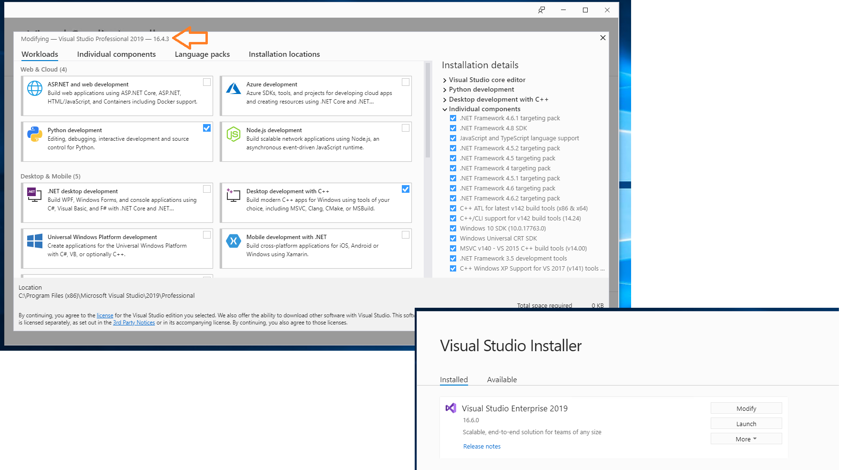This screenshot has height=470, width=868.
Task: Expand Desktop development with C++ details
Action: [x=445, y=100]
